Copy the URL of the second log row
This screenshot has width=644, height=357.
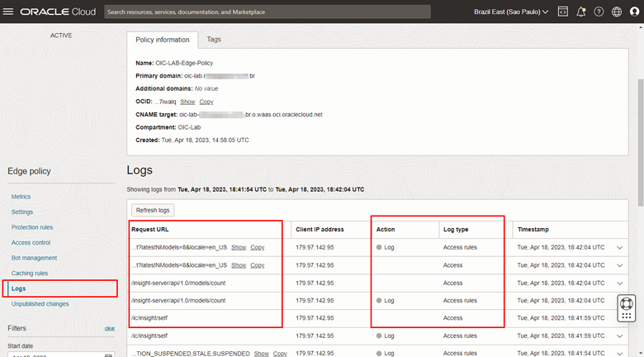tap(258, 265)
